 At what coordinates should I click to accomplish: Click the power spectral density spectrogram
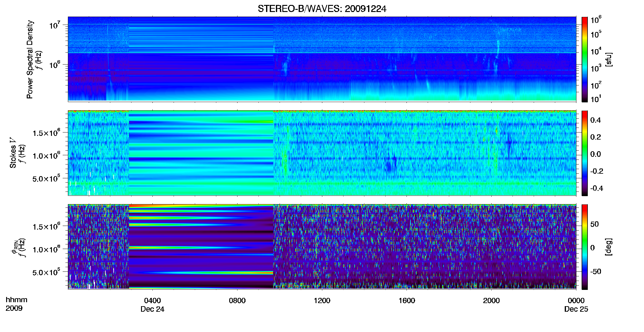click(x=322, y=59)
